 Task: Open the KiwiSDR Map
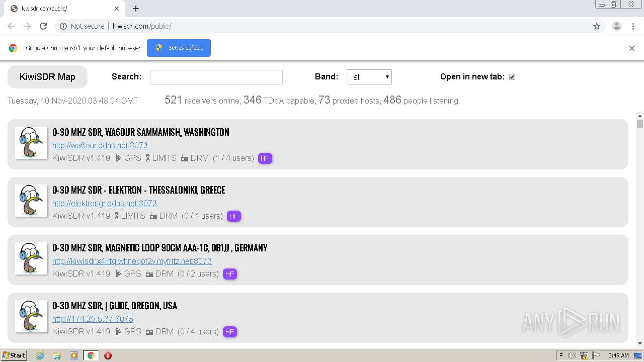coord(47,77)
